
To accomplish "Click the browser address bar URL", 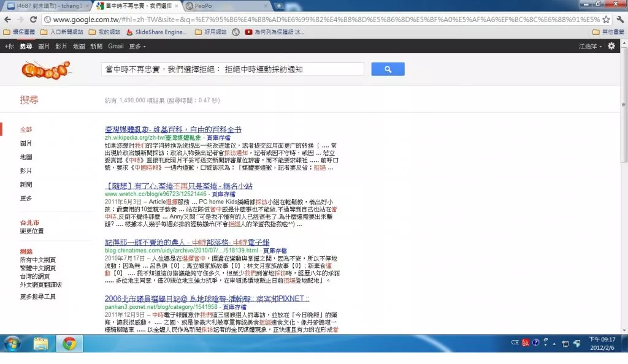I will click(x=326, y=19).
